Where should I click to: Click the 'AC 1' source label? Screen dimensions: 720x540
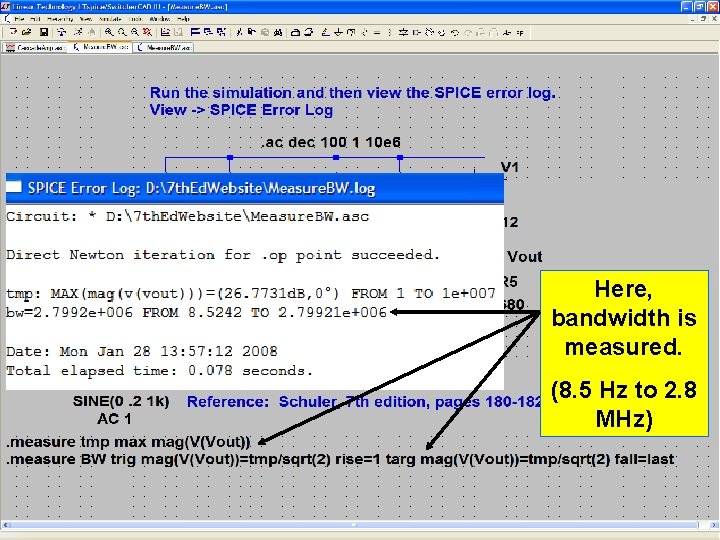pyautogui.click(x=114, y=419)
